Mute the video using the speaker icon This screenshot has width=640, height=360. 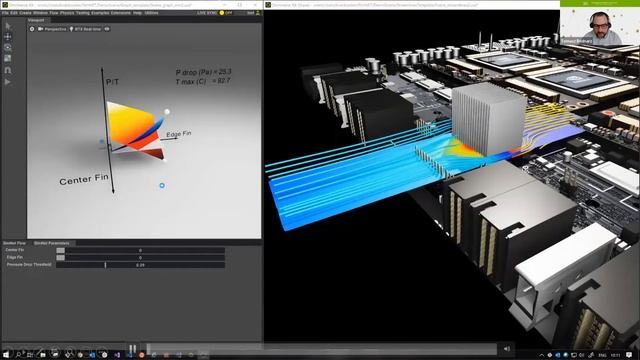coord(507,349)
